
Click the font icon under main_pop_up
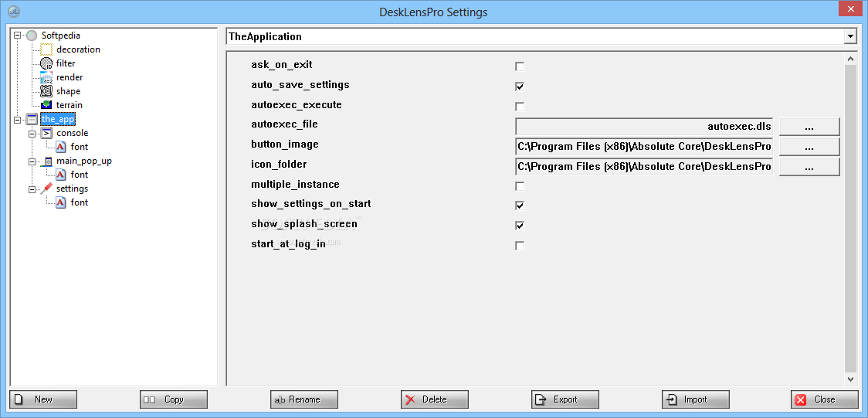click(x=61, y=175)
